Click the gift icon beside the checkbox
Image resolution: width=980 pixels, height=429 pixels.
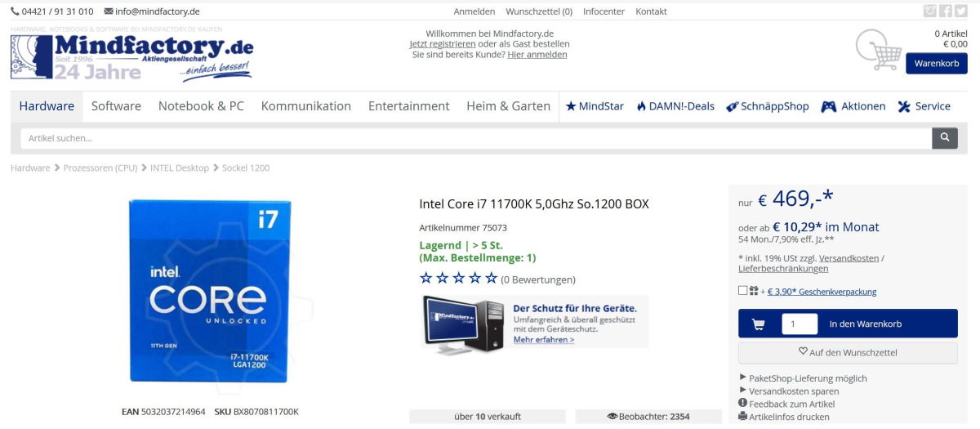coord(753,291)
